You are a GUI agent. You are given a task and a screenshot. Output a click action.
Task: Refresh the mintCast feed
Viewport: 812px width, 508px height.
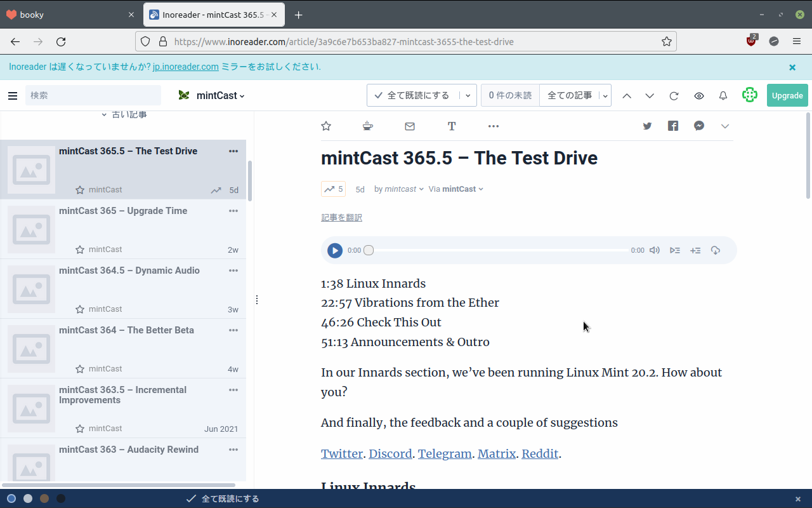674,96
